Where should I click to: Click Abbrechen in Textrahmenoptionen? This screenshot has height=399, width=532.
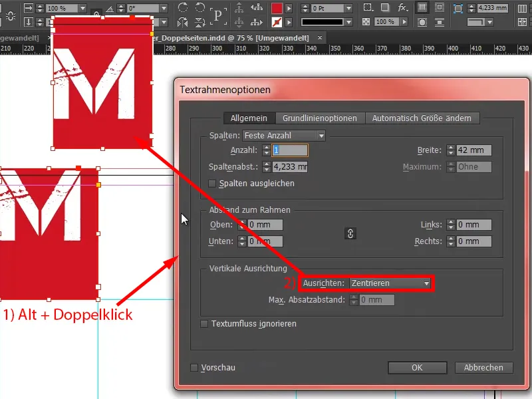[x=483, y=368]
